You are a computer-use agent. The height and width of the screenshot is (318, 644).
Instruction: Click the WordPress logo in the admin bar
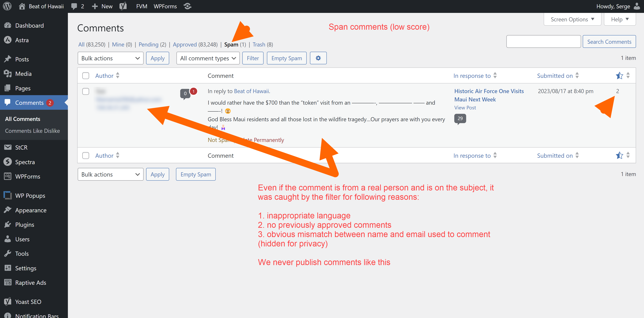point(7,6)
